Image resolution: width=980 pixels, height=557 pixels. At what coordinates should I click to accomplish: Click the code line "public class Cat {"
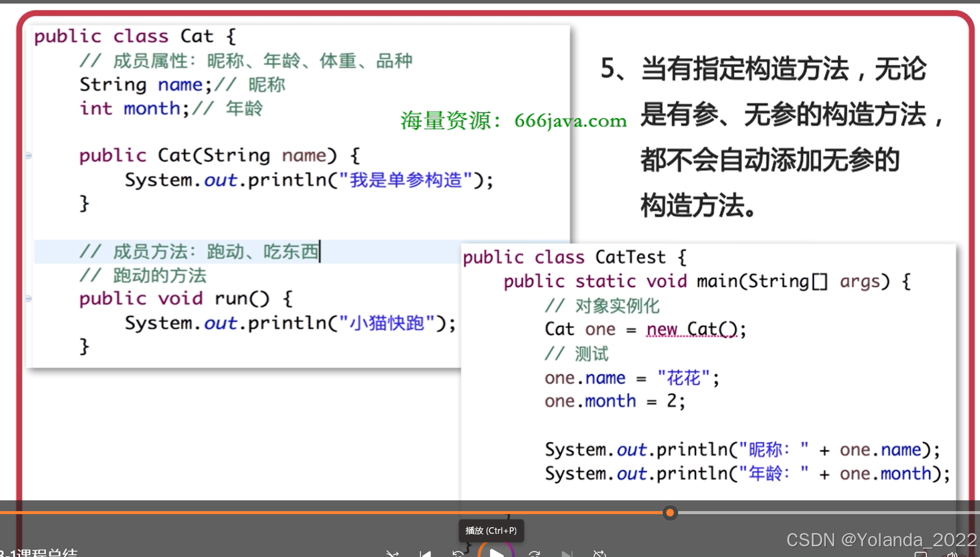pos(135,36)
